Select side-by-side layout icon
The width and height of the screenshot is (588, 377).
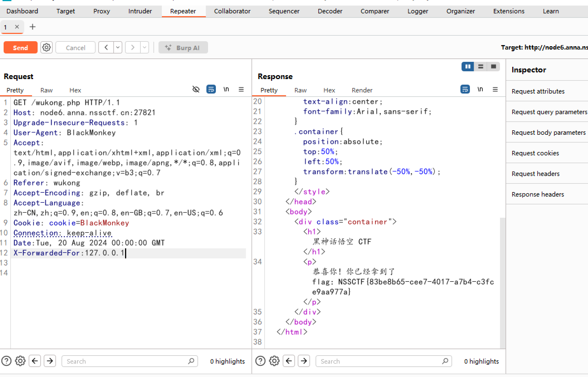[468, 67]
